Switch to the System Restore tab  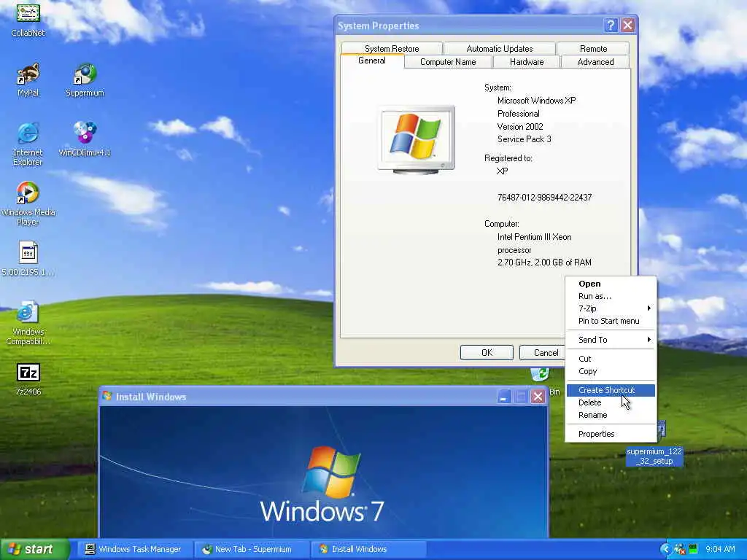tap(392, 49)
